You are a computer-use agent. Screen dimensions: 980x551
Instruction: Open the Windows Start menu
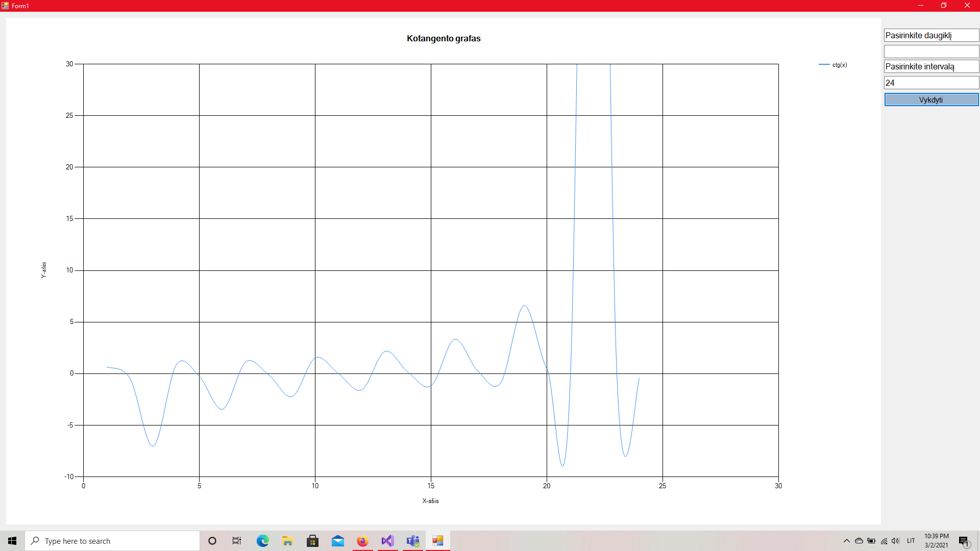pyautogui.click(x=12, y=541)
